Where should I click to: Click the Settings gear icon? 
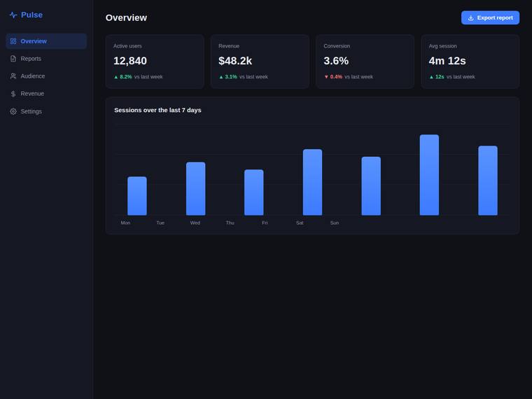tap(13, 111)
